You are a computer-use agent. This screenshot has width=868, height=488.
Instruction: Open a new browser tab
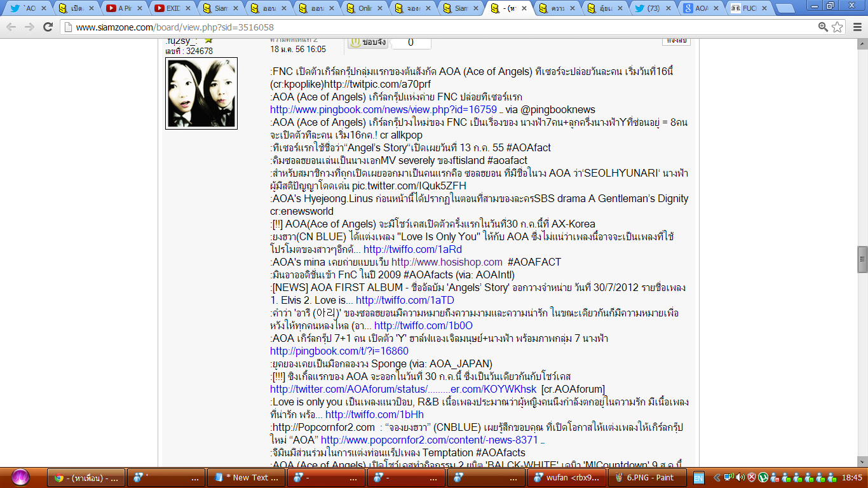pyautogui.click(x=785, y=9)
